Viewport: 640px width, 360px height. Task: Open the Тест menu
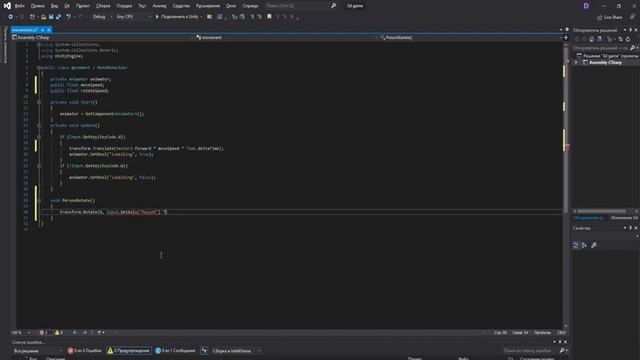tap(142, 6)
